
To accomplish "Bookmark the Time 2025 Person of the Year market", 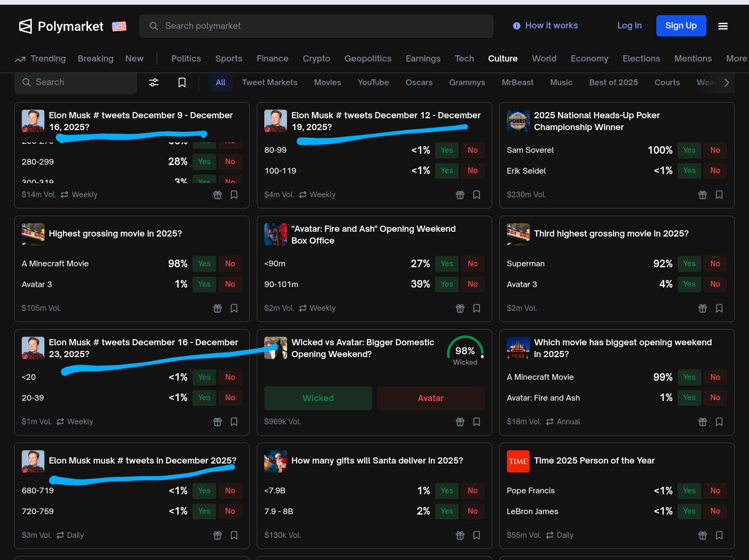I will pos(719,535).
